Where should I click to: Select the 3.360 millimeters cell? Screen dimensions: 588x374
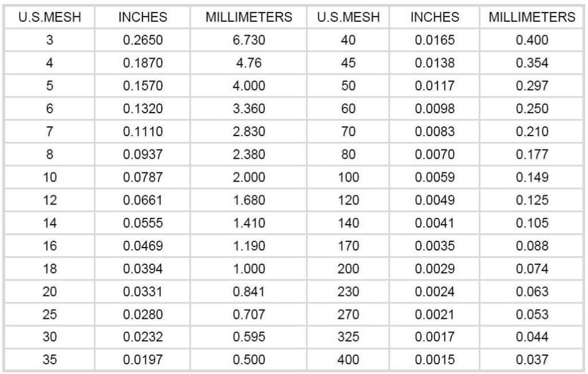click(249, 109)
